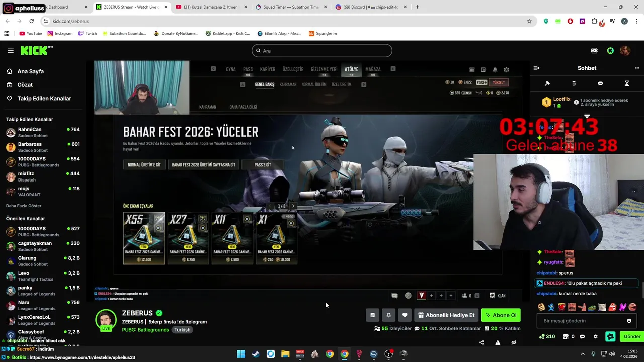
Task: Reload the page in Chrome
Action: [31, 21]
